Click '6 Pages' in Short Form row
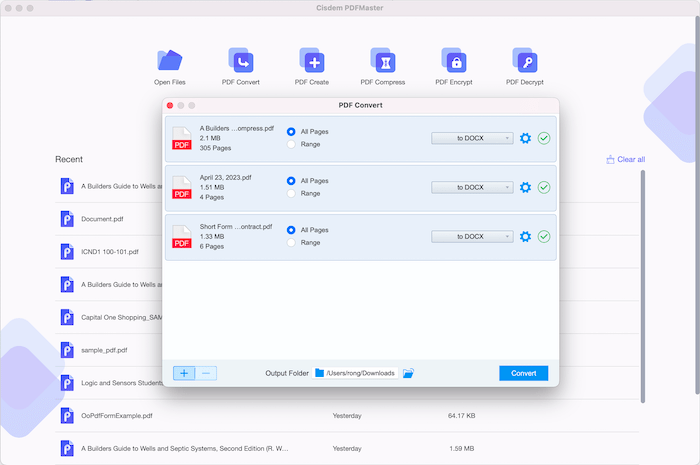 coord(212,246)
